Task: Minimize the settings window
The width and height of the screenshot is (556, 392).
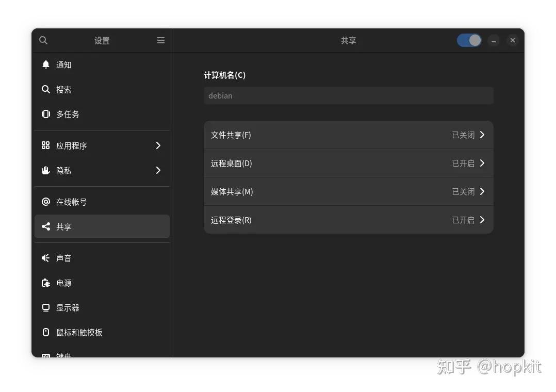Action: click(493, 40)
